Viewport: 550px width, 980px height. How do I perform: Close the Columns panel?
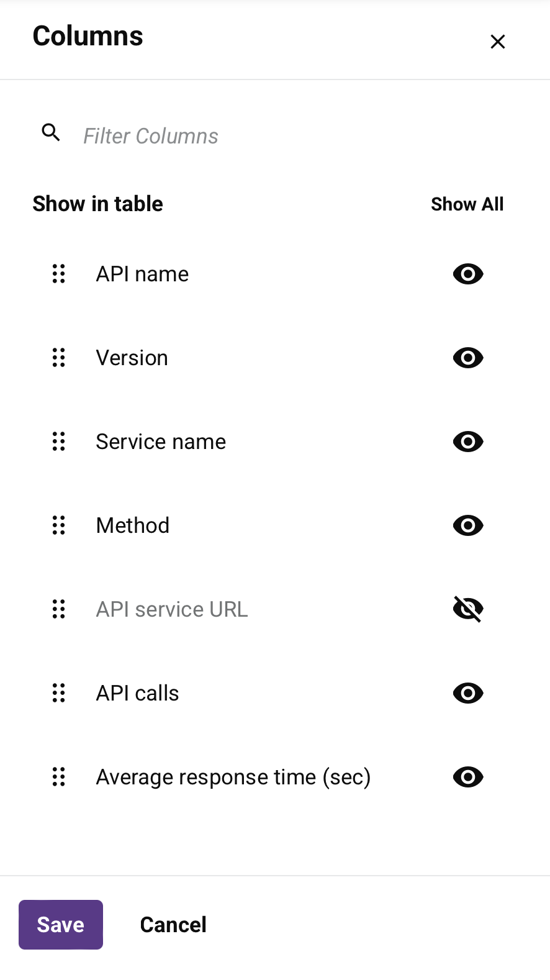(x=498, y=42)
